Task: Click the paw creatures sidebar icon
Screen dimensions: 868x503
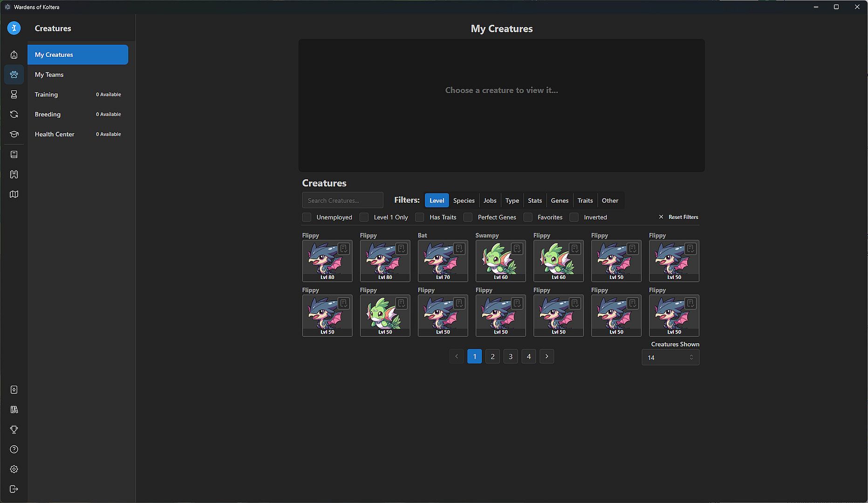Action: click(x=14, y=75)
